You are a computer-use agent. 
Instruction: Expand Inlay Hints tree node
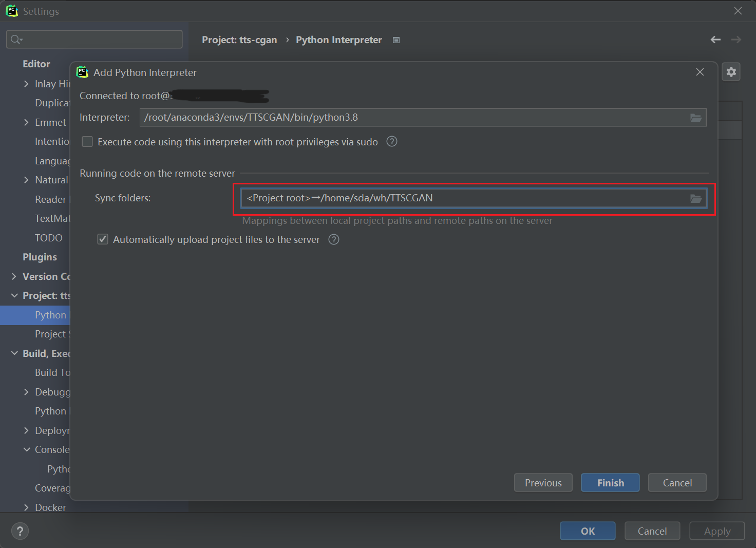(26, 84)
